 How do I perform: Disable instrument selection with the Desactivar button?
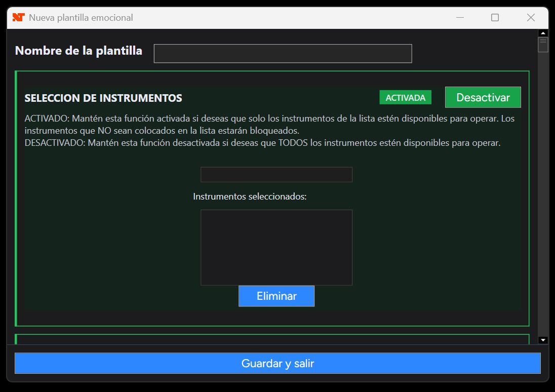[x=483, y=97]
